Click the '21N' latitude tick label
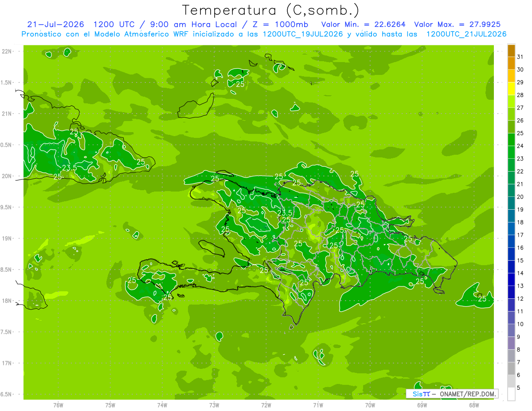This screenshot has width=532, height=411. [x=7, y=114]
